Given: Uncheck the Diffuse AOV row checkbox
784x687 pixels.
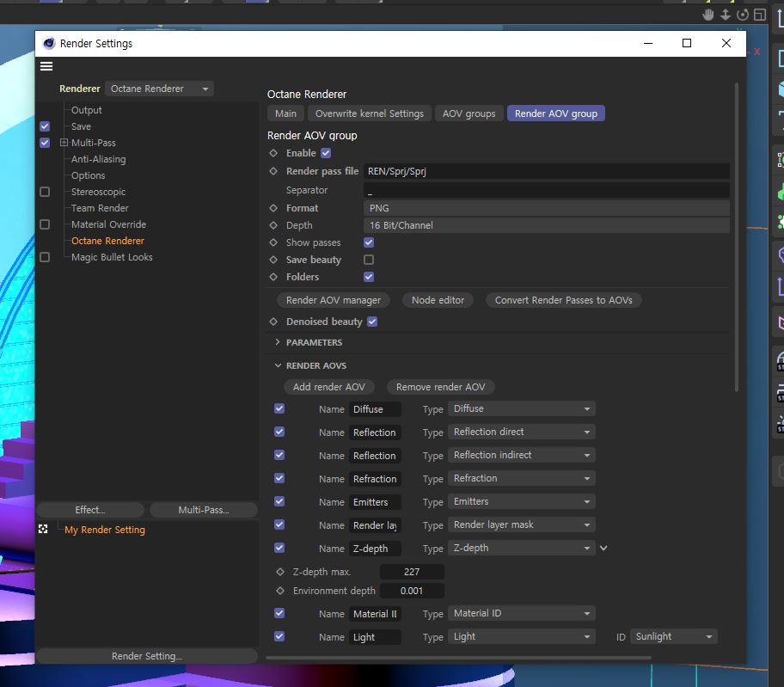Looking at the screenshot, I should pyautogui.click(x=279, y=408).
